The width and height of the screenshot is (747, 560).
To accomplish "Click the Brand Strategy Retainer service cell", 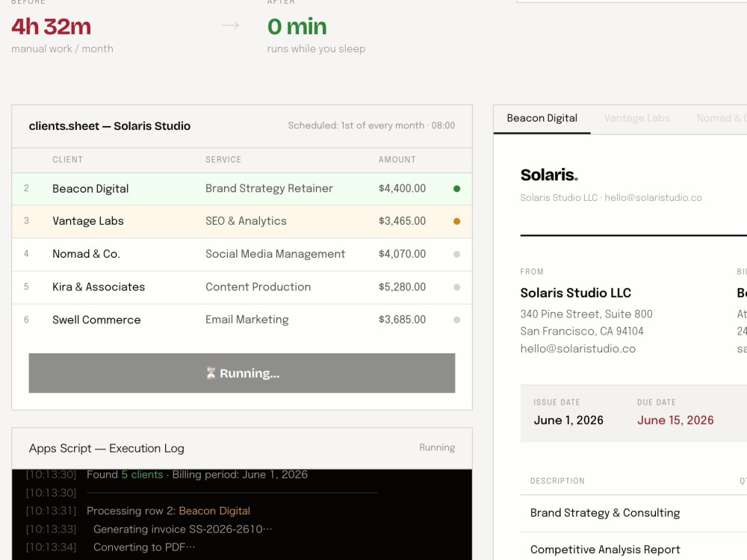I will pos(269,188).
